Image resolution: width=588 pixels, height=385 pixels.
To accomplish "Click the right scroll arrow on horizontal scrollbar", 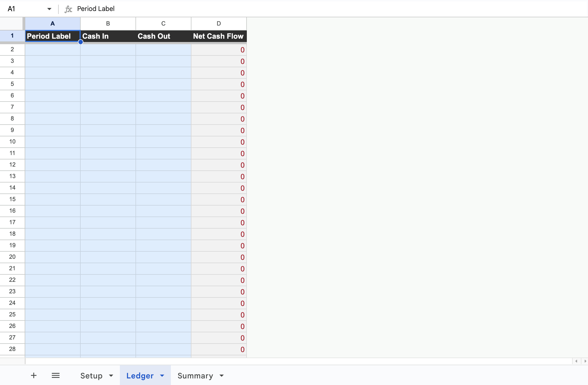I will pyautogui.click(x=585, y=361).
